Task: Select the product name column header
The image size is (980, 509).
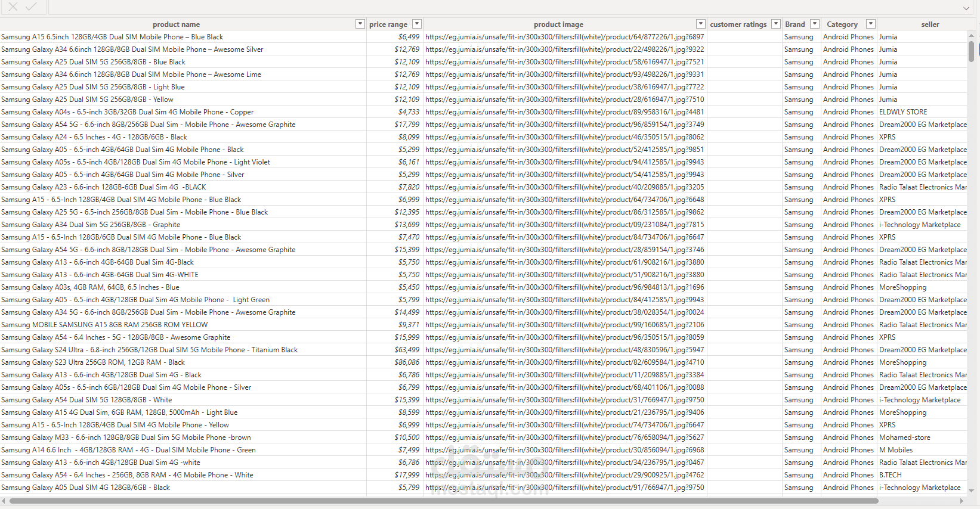Action: 177,24
